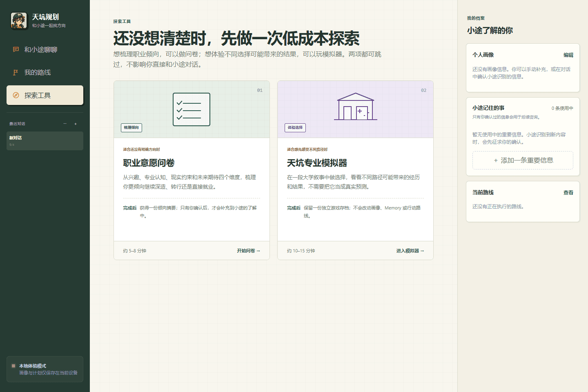Open the more options dots beside 最近对话
The width and height of the screenshot is (588, 392).
pyautogui.click(x=65, y=124)
